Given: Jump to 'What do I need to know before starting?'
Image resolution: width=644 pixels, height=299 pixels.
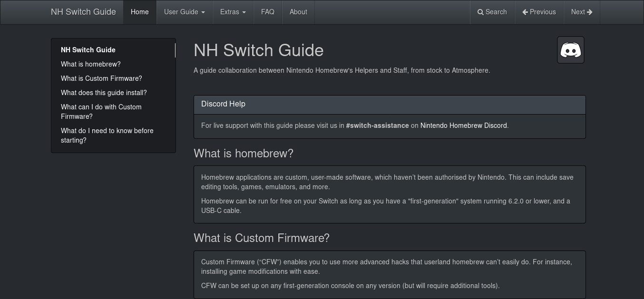Looking at the screenshot, I should 113,135.
